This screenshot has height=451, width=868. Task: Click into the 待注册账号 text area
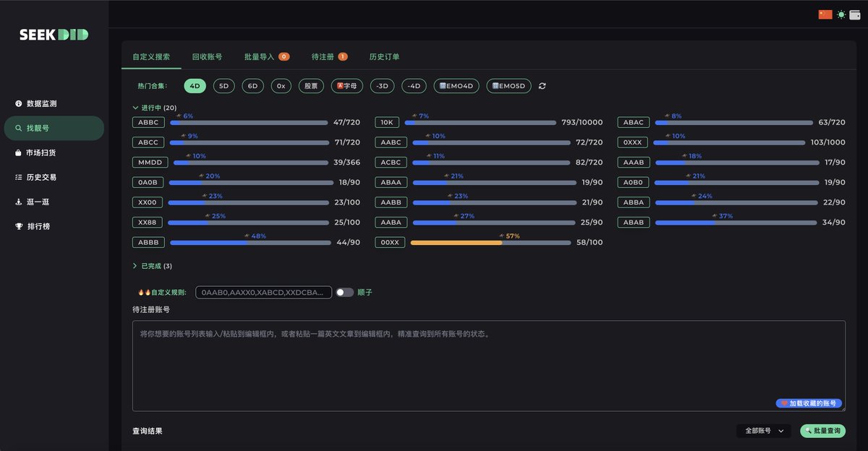tap(488, 366)
